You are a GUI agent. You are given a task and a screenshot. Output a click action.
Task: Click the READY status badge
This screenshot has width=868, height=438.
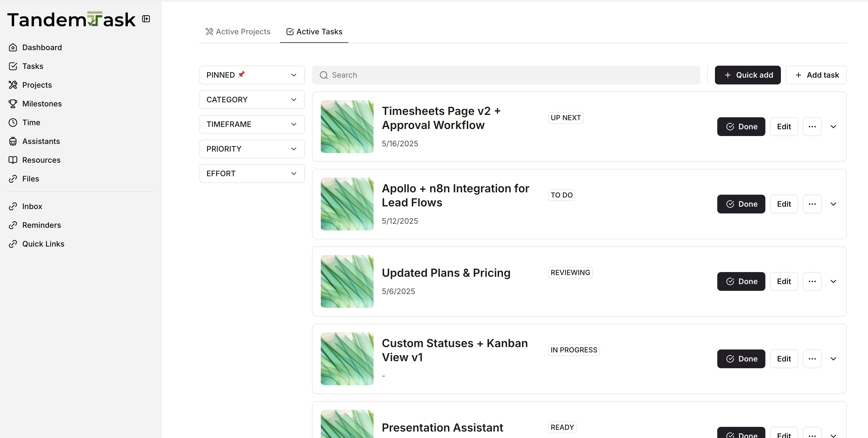[562, 427]
